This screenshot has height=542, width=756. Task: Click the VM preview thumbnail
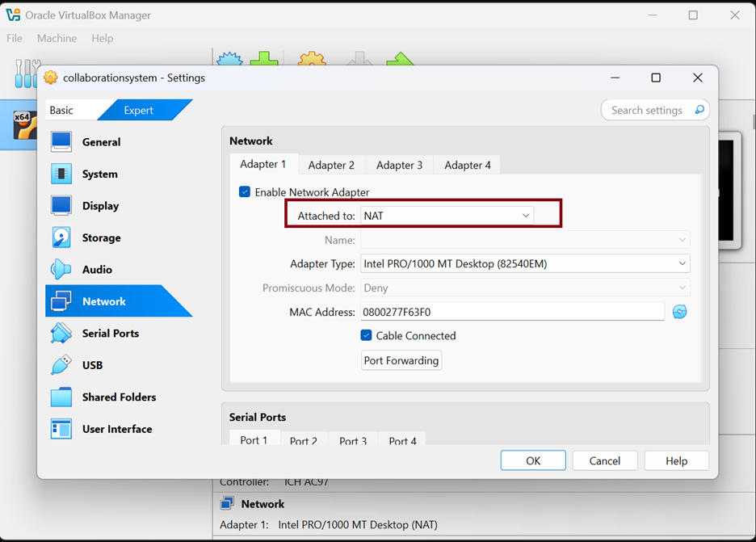(729, 191)
